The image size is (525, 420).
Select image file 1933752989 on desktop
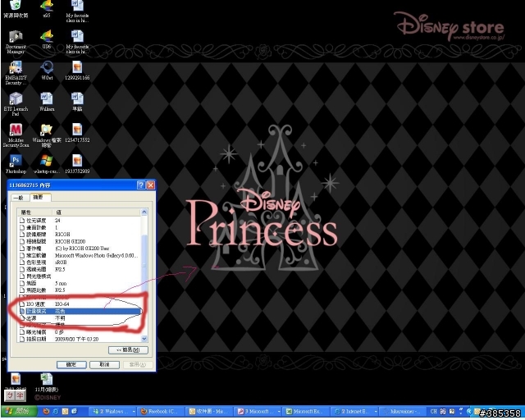[x=77, y=164]
